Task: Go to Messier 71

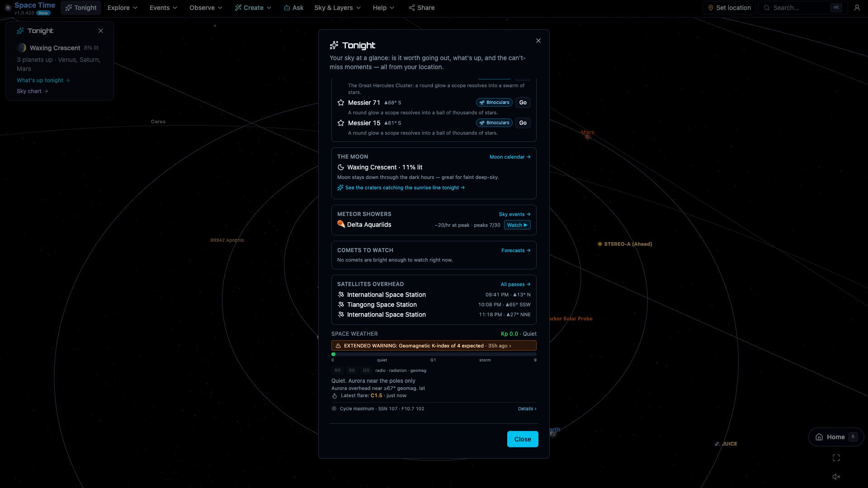Action: [x=523, y=103]
